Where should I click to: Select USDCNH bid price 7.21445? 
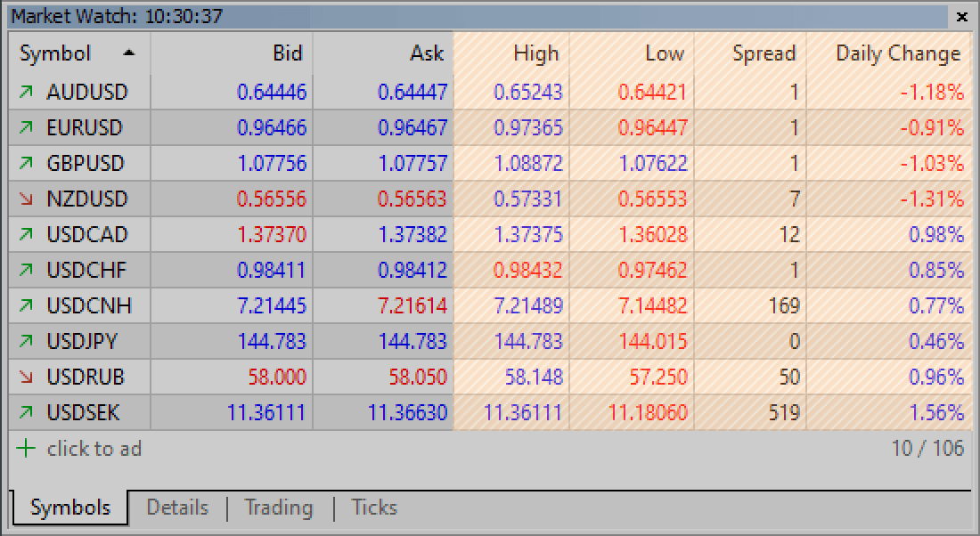(x=272, y=305)
